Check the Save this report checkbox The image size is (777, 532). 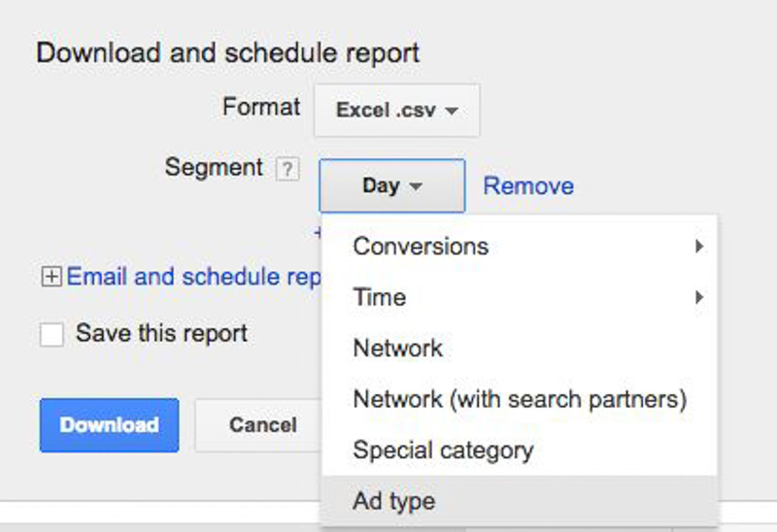(x=51, y=335)
